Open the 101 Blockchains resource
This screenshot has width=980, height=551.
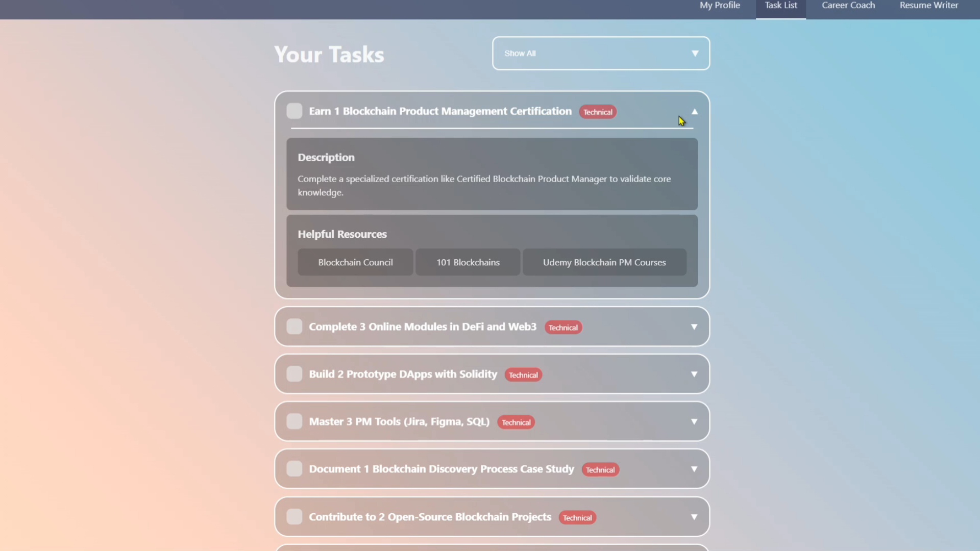click(468, 262)
